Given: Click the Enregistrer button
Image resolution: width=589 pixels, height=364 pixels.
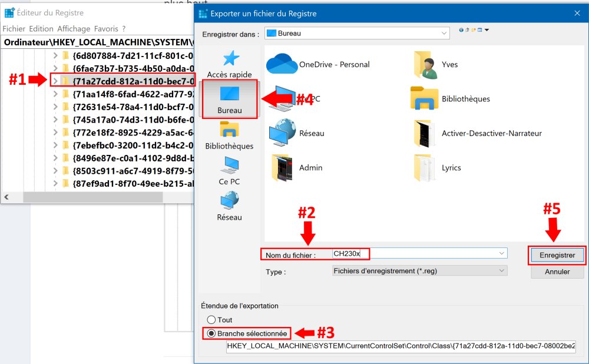Looking at the screenshot, I should click(x=557, y=256).
